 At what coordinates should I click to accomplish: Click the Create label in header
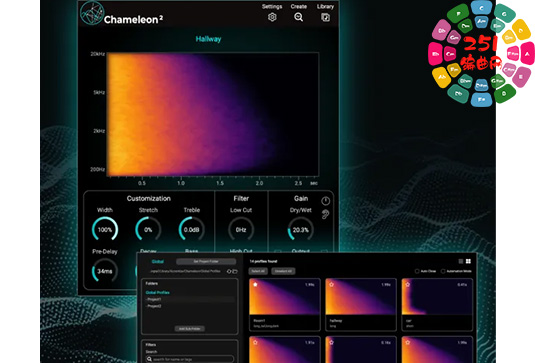pos(299,6)
